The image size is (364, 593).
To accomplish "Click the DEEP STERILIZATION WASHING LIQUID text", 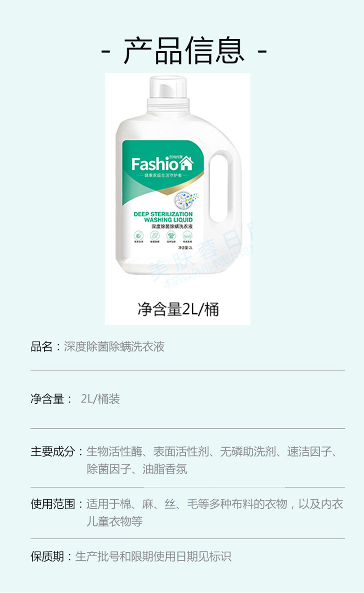I will (163, 216).
